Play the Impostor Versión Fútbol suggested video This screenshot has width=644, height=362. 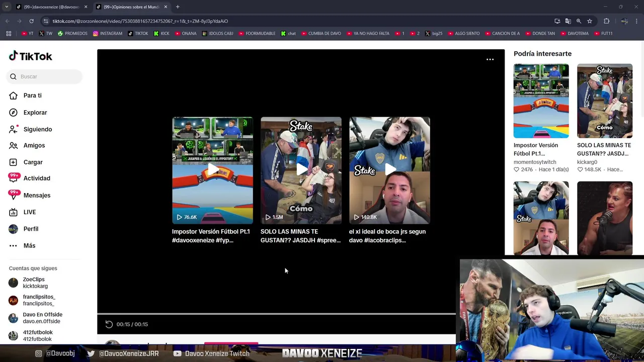[212, 170]
